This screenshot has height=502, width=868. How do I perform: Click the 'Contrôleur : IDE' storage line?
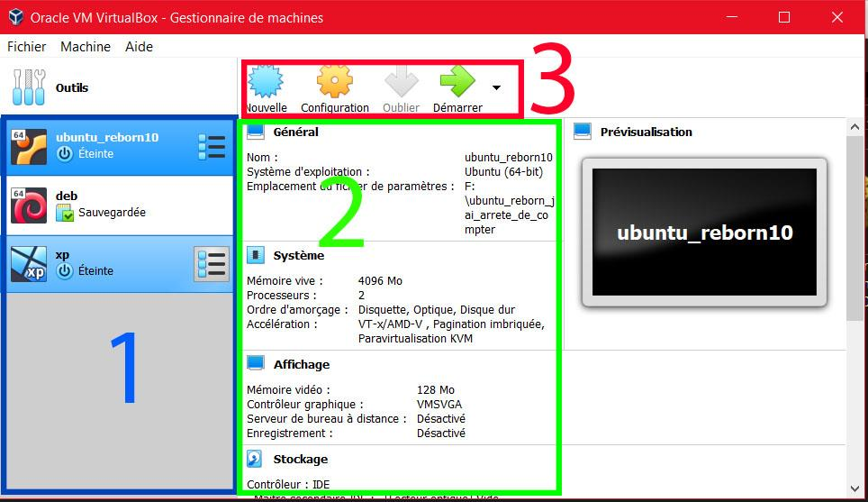click(x=288, y=484)
